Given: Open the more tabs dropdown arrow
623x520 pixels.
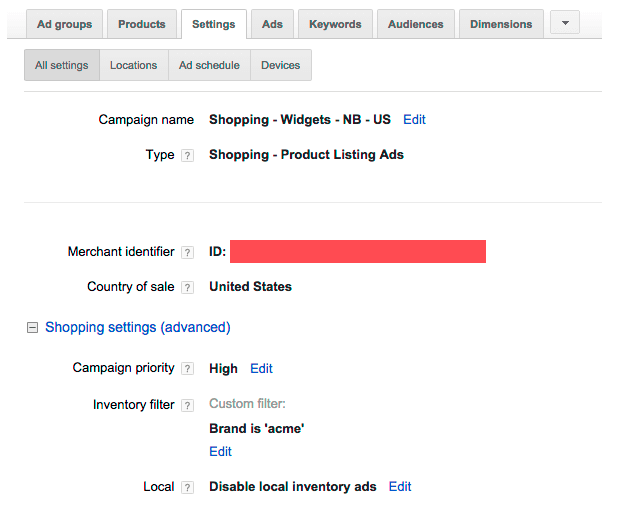Looking at the screenshot, I should (564, 22).
